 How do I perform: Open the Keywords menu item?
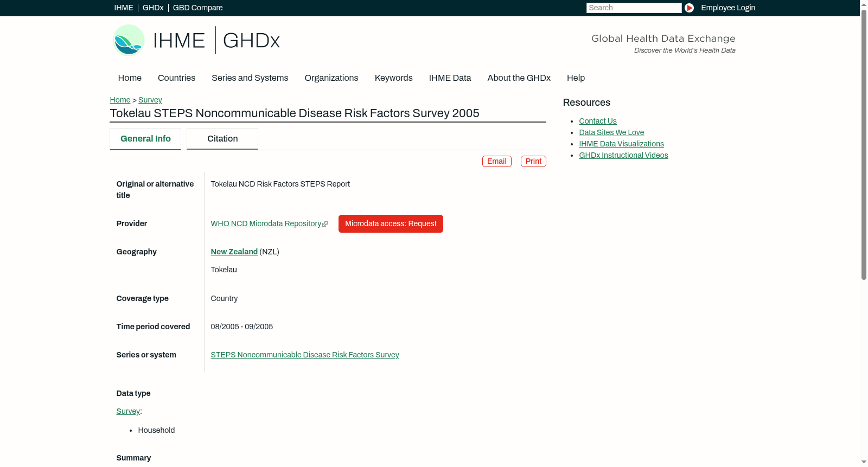tap(394, 78)
